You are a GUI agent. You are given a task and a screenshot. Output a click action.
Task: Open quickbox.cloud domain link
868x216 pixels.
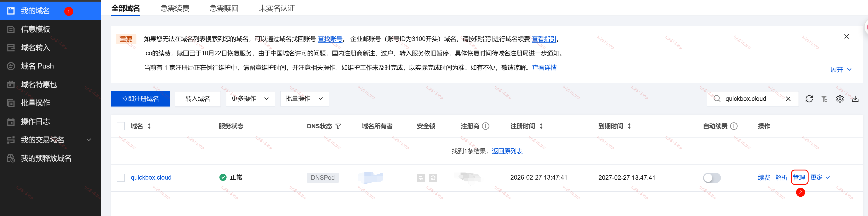tap(151, 178)
